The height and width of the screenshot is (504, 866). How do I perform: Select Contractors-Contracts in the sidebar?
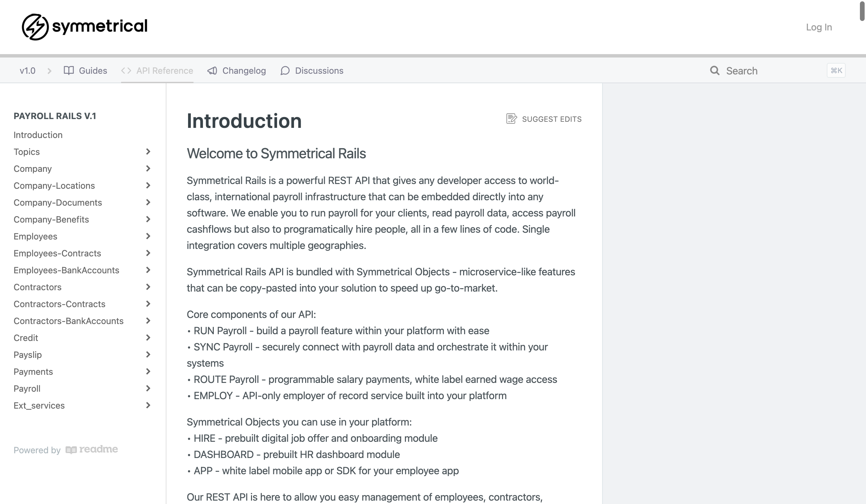[60, 304]
